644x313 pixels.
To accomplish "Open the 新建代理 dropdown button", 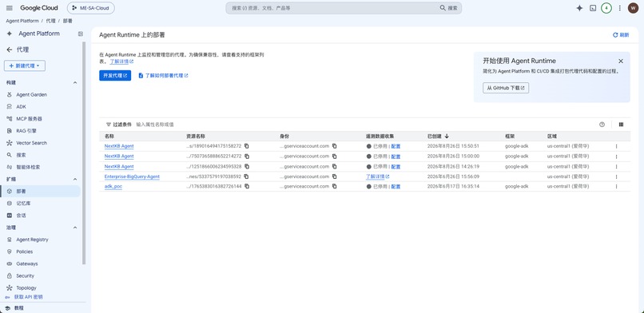I will coord(25,65).
